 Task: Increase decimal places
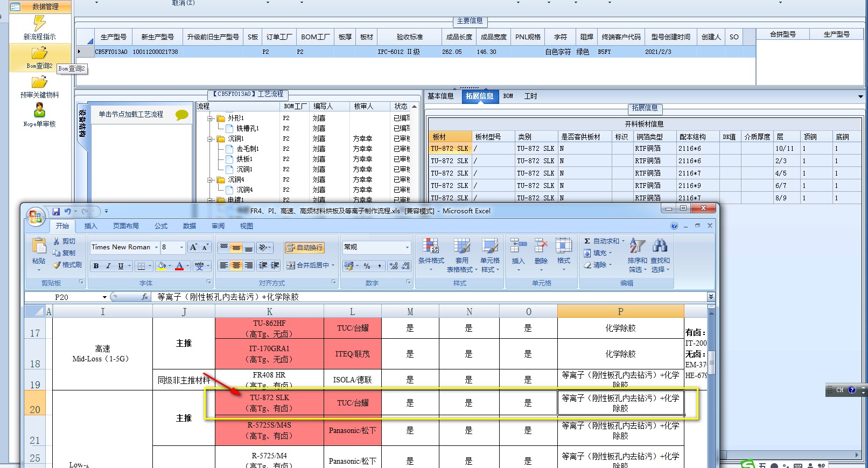coord(394,266)
